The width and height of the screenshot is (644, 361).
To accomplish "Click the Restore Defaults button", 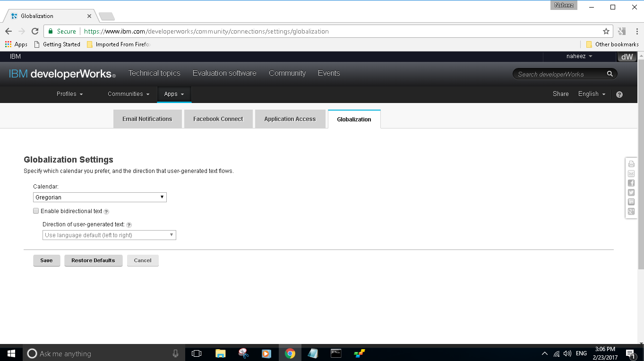I will coord(93,260).
